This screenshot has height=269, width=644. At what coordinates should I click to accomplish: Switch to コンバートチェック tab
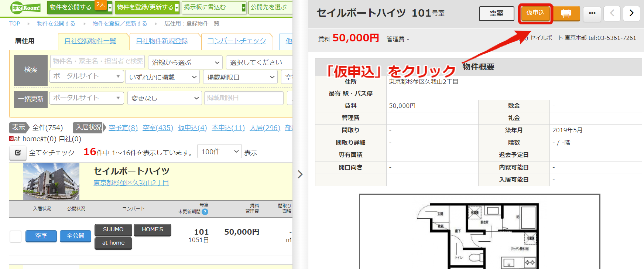point(237,41)
